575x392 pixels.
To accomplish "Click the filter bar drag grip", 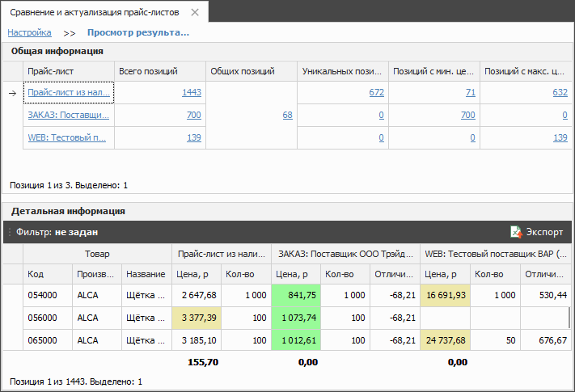I will (10, 232).
